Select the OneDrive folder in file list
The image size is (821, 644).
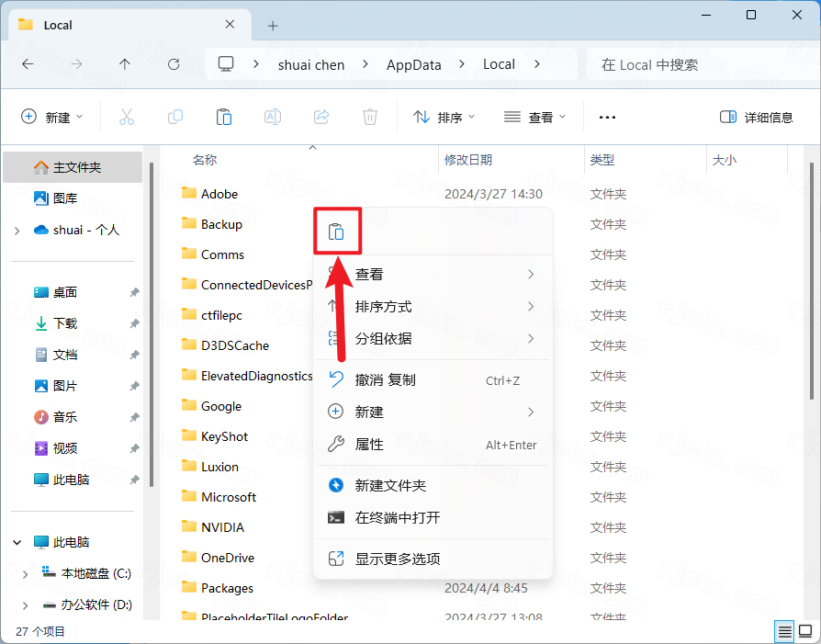[x=218, y=558]
